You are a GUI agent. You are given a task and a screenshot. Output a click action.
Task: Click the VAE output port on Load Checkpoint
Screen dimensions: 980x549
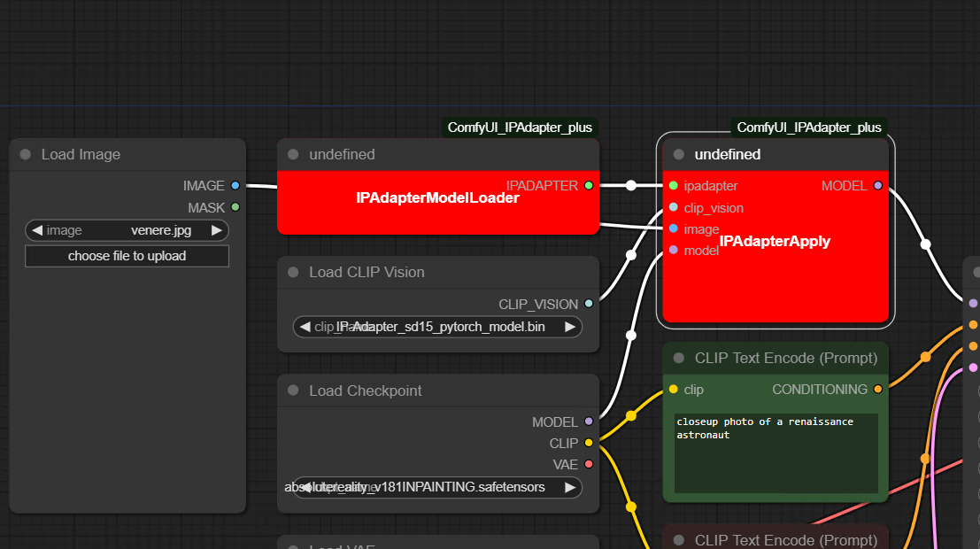tap(589, 464)
